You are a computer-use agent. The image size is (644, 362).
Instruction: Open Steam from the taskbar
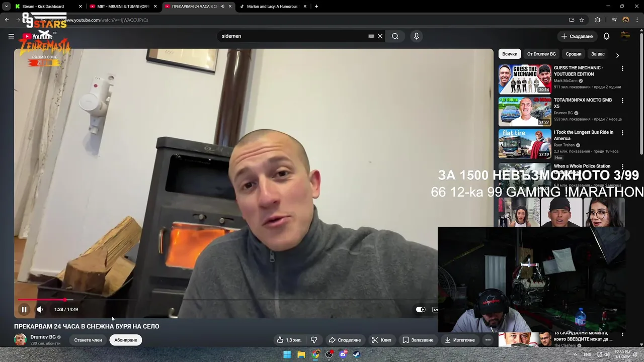[356, 354]
